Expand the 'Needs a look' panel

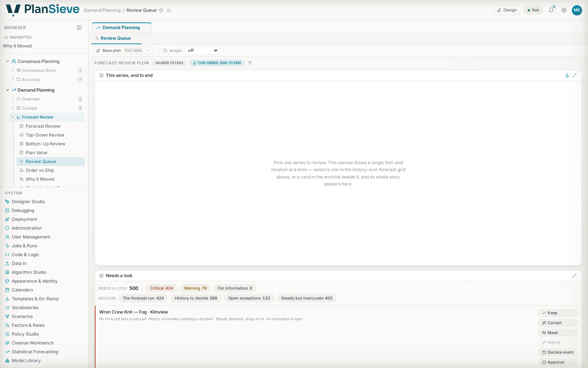574,276
